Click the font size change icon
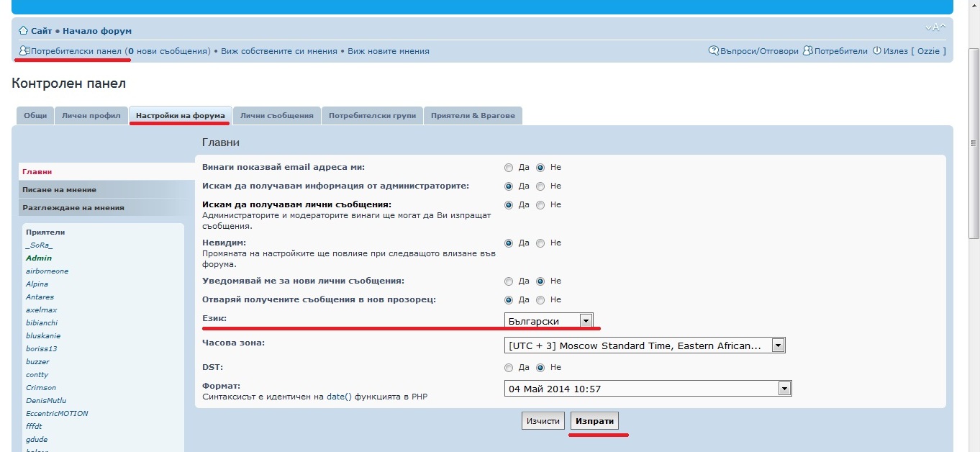Viewport: 980px width, 452px height. [x=935, y=28]
